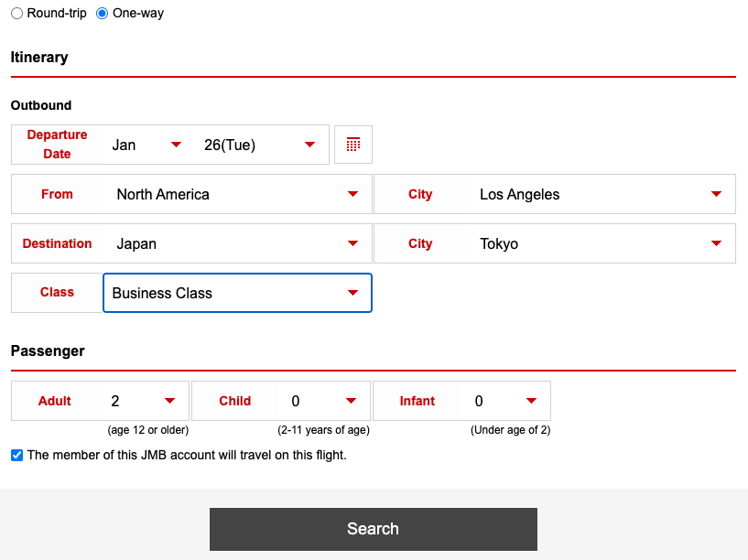This screenshot has width=748, height=560.
Task: Click the Adult passenger count field
Action: [133, 400]
